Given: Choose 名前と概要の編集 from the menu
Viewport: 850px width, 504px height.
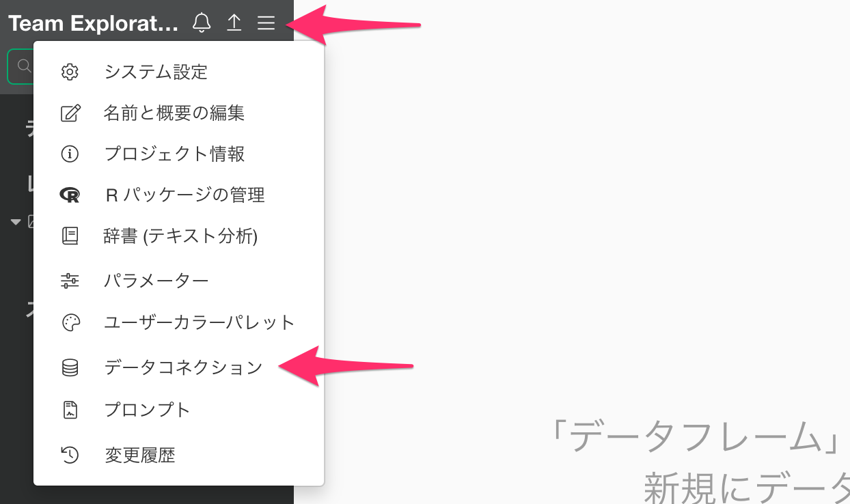Looking at the screenshot, I should 179,113.
